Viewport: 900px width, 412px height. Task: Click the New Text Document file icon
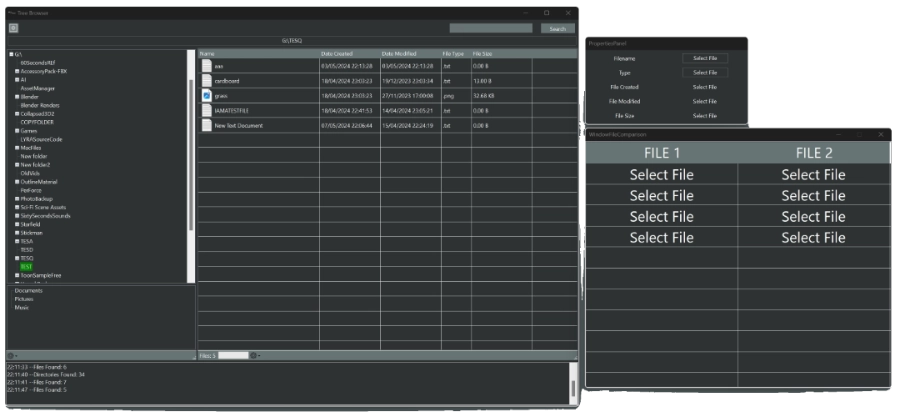pos(207,126)
